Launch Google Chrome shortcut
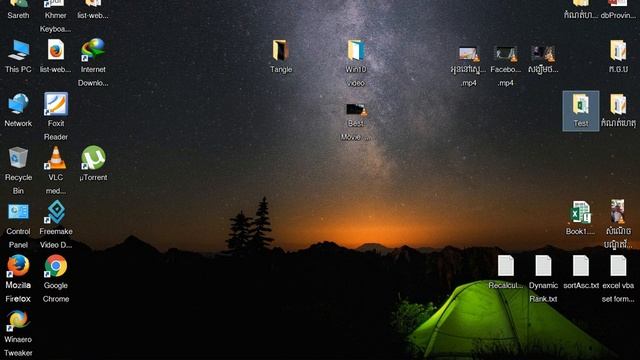The height and width of the screenshot is (360, 640). [x=56, y=279]
